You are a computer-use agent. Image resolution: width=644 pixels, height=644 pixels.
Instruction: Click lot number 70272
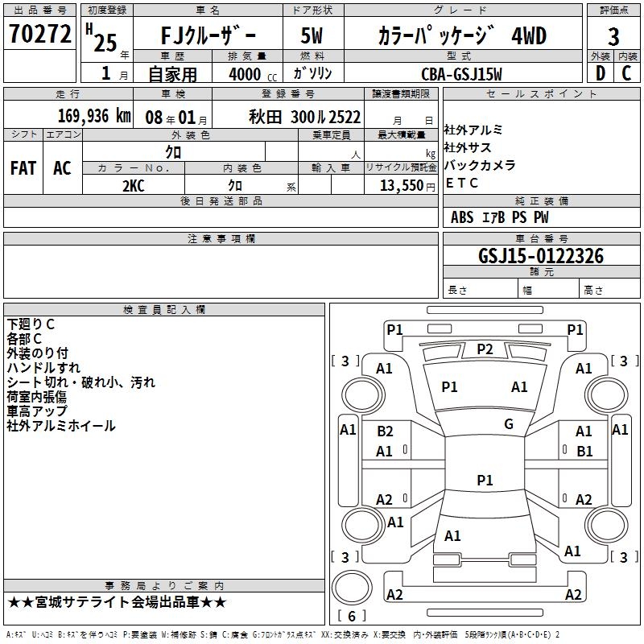39,34
